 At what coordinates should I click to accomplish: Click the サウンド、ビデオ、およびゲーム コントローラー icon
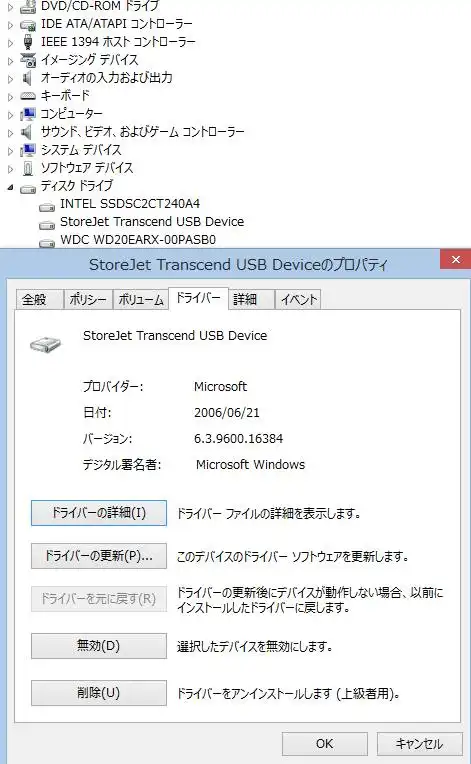[x=27, y=132]
